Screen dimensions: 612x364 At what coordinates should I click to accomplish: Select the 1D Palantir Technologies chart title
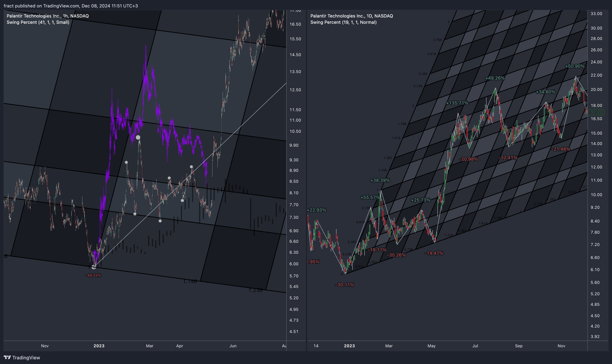352,16
